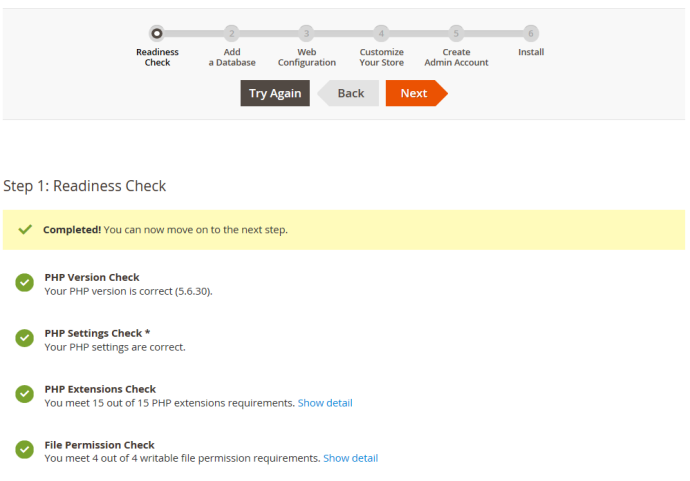
Task: Click the Create Admin Account step label
Action: point(456,57)
